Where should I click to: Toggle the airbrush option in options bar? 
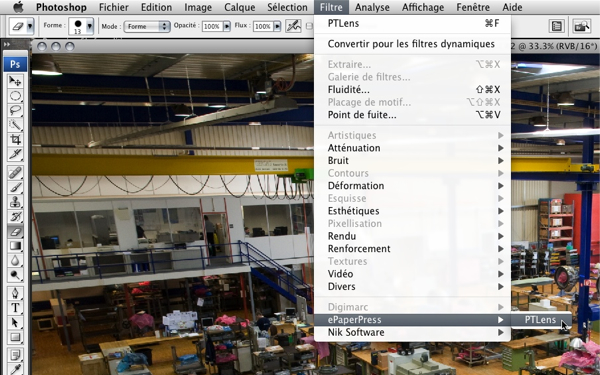pyautogui.click(x=293, y=26)
